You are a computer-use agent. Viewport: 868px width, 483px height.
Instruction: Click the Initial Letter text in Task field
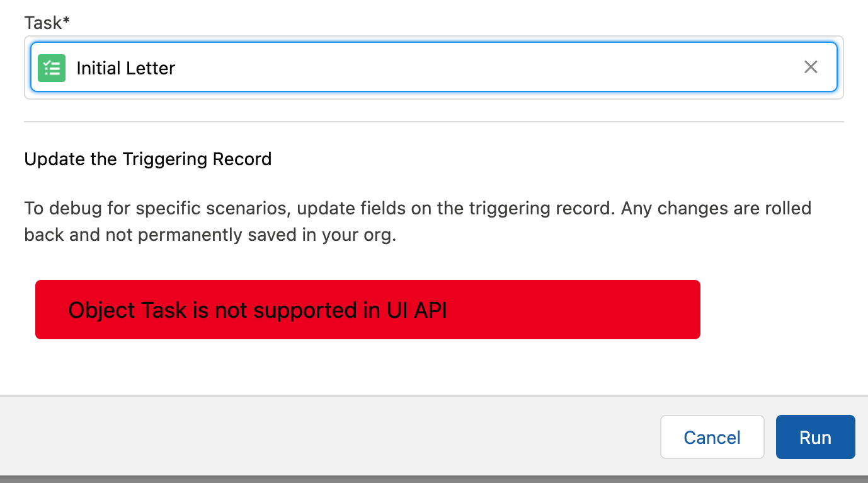click(x=125, y=68)
